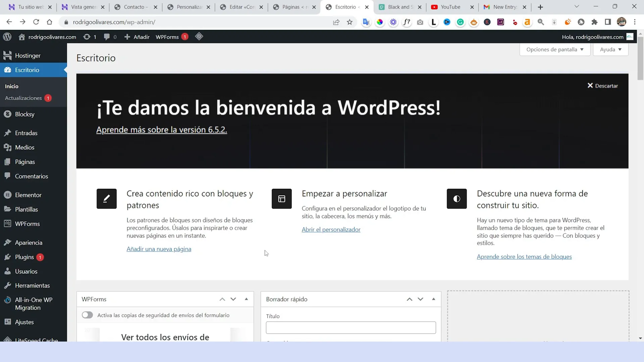Open the Hostinger panel in the sidebar

click(x=27, y=55)
